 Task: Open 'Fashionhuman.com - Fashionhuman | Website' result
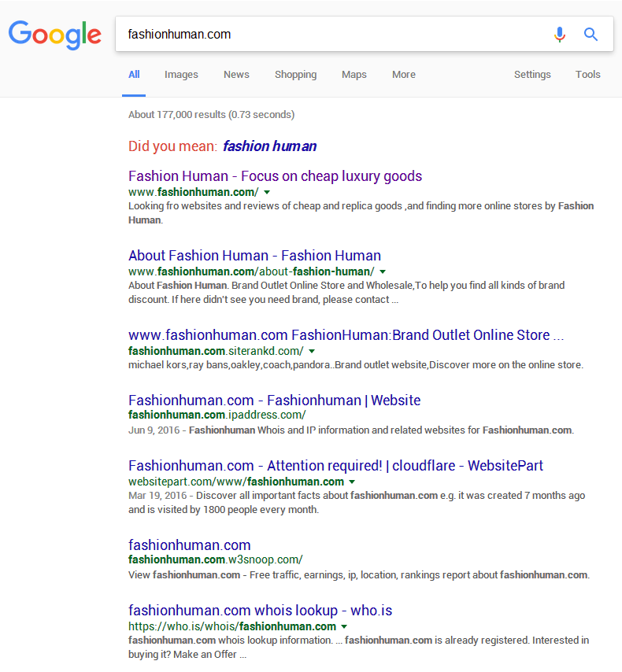click(274, 401)
